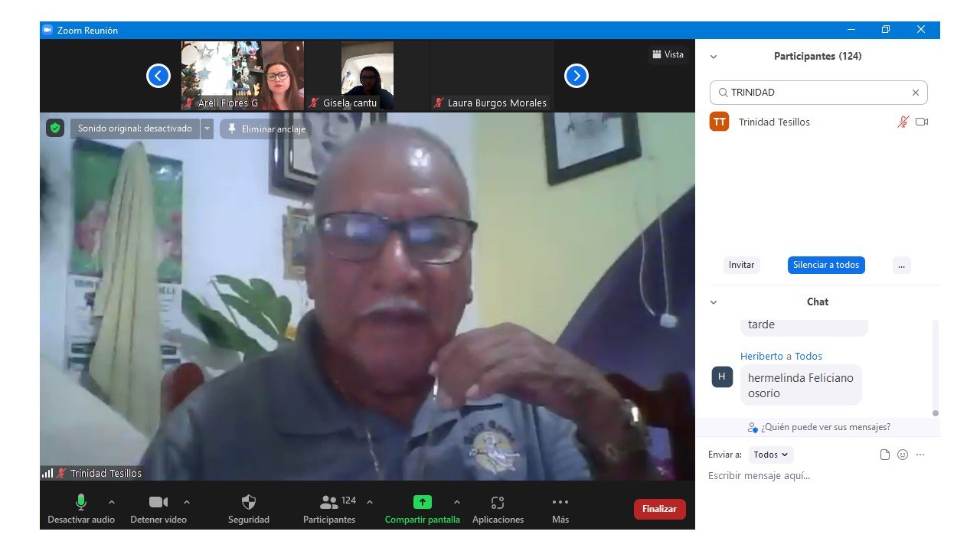This screenshot has width=980, height=551.
Task: Collapse the Participantes panel chevron
Action: pyautogui.click(x=714, y=57)
